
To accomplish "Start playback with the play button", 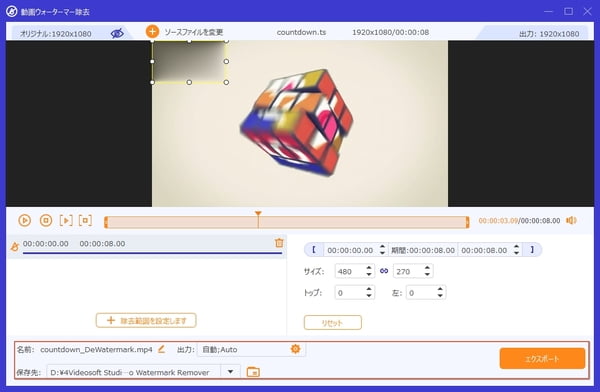I will tap(24, 220).
